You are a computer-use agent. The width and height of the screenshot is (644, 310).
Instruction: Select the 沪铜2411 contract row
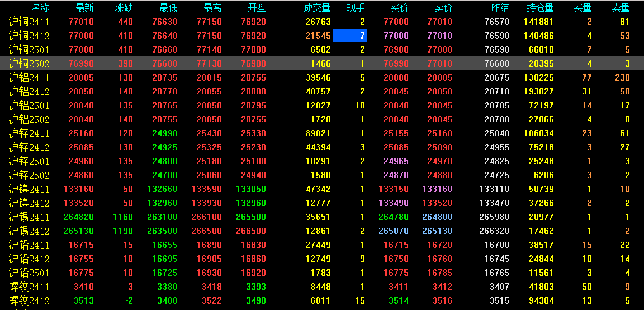click(x=322, y=22)
